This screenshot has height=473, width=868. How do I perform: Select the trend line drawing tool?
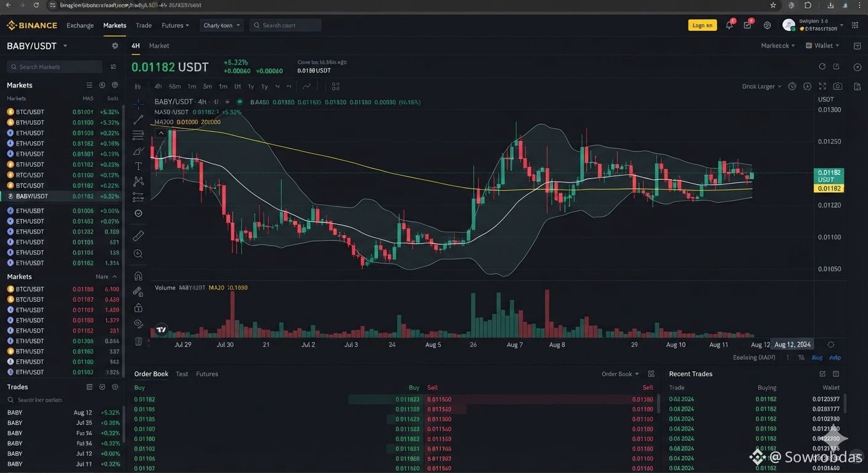[x=138, y=119]
